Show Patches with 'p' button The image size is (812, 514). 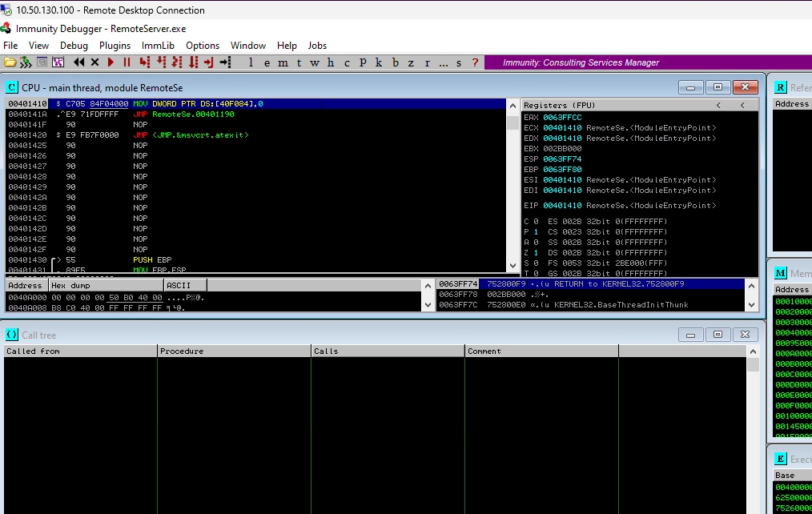363,62
